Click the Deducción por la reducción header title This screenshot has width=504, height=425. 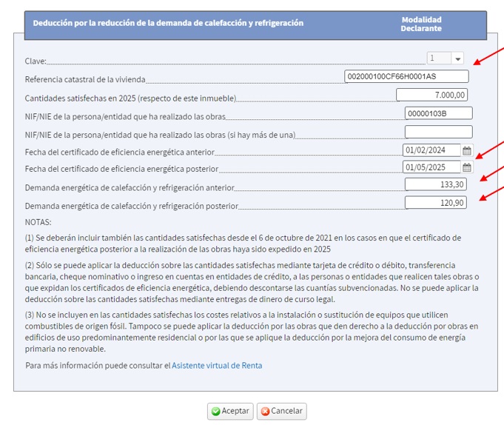tap(168, 23)
